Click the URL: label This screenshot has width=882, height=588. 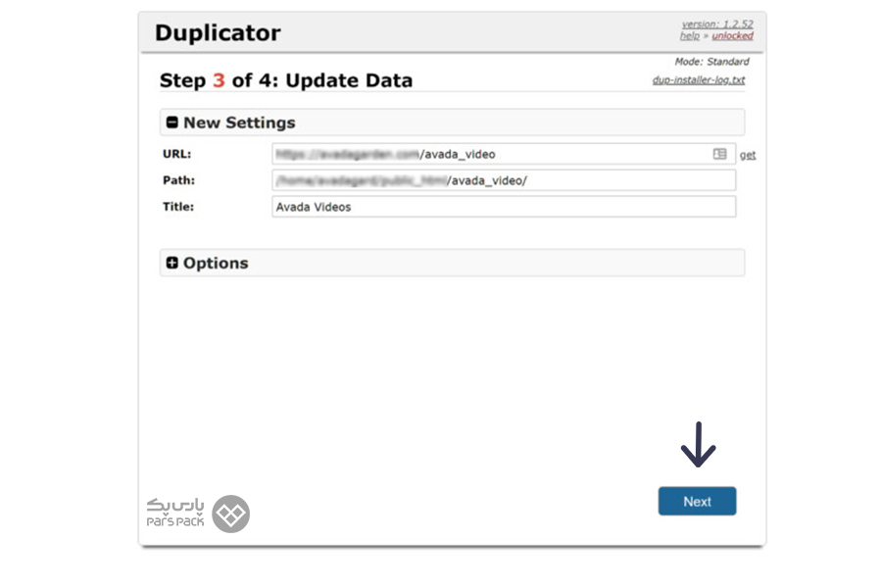177,154
